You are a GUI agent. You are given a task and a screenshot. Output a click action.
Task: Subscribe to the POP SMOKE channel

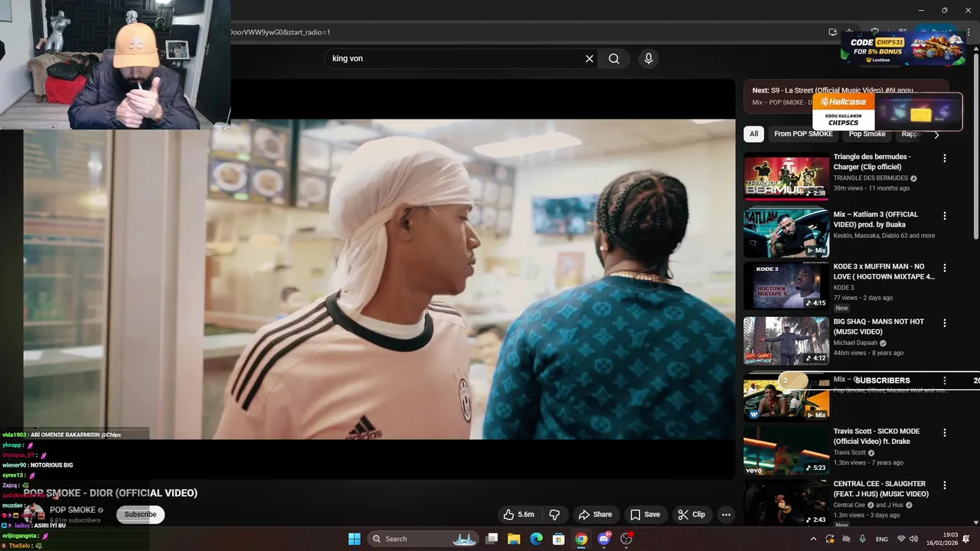click(x=140, y=514)
